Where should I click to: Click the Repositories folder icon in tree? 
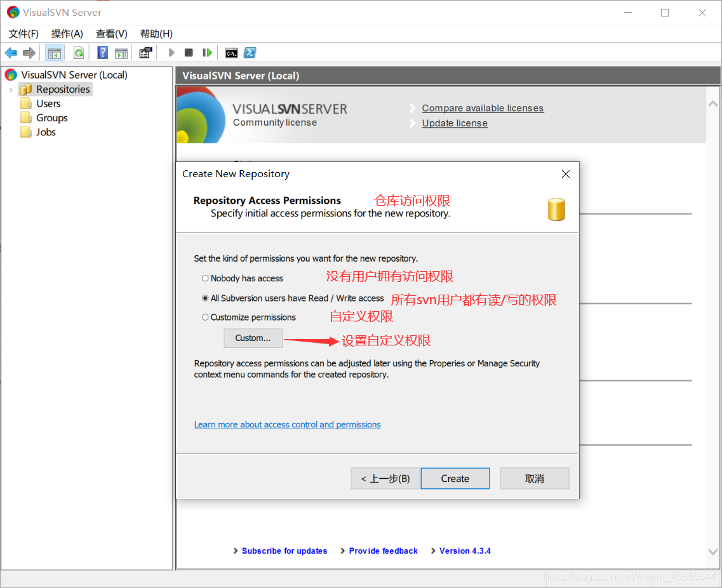click(x=26, y=90)
